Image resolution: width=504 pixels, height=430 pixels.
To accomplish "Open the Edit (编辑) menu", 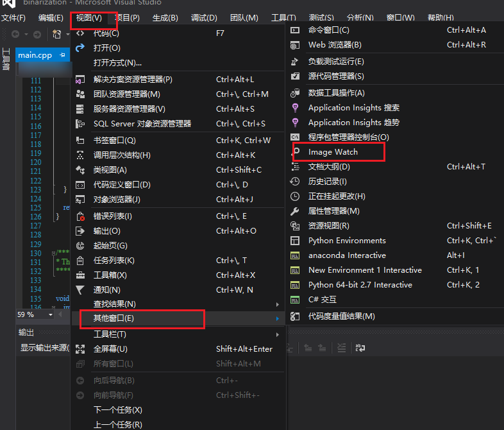I will (51, 18).
